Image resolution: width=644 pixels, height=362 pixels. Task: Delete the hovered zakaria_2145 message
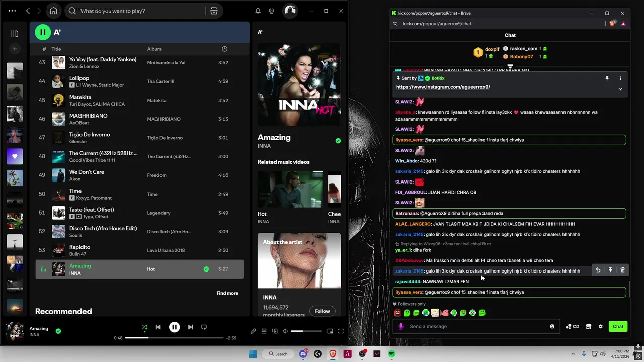(x=622, y=270)
